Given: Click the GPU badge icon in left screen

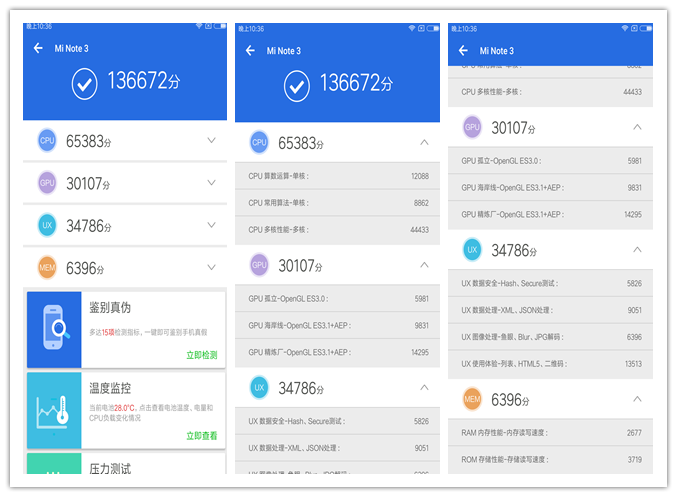Looking at the screenshot, I should click(x=47, y=183).
